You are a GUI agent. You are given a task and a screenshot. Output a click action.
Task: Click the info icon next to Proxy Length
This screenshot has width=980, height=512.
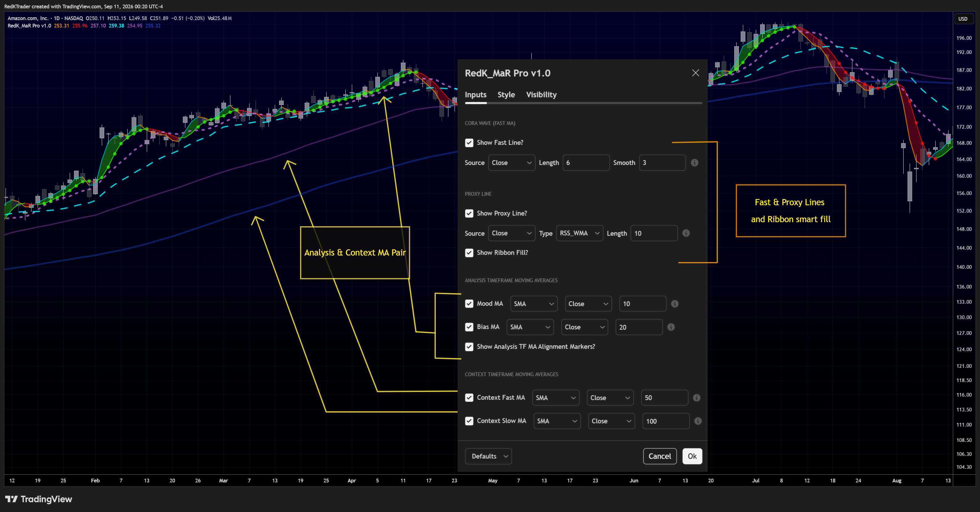[686, 233]
